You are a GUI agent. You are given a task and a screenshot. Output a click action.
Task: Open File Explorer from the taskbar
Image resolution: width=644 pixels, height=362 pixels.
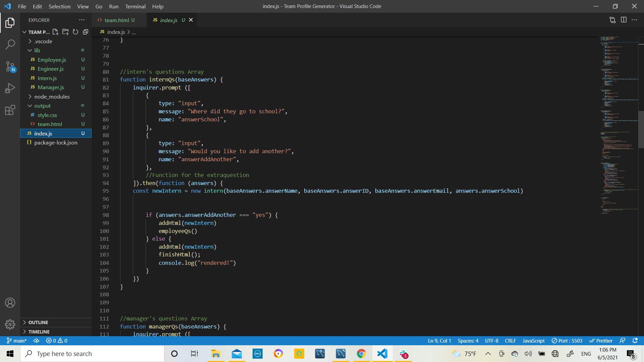pos(216,354)
